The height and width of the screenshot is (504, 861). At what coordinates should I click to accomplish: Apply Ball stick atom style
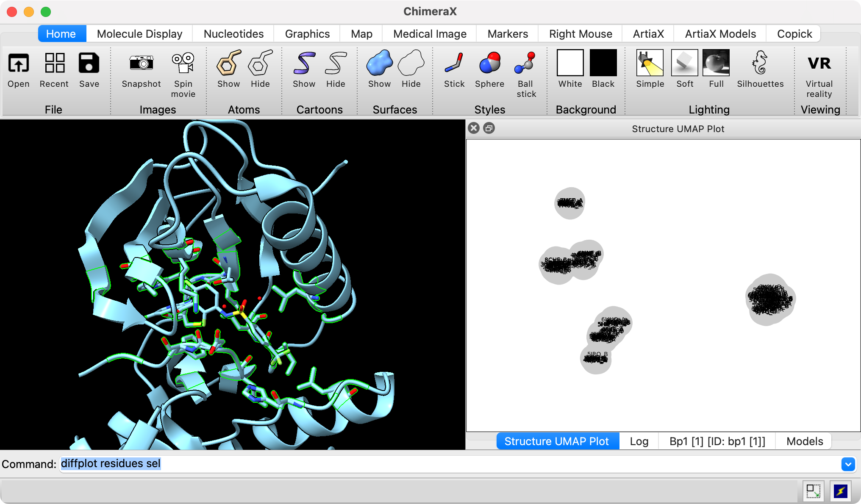point(526,64)
